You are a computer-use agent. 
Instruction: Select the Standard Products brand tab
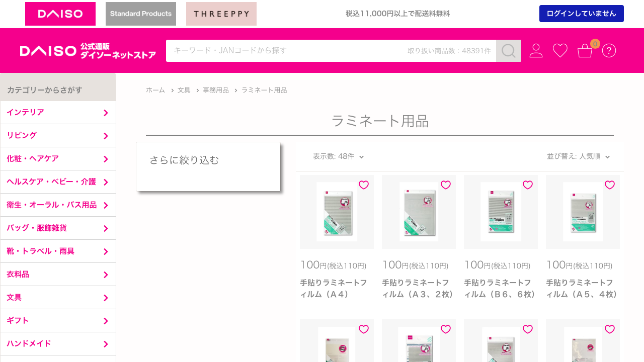point(141,14)
